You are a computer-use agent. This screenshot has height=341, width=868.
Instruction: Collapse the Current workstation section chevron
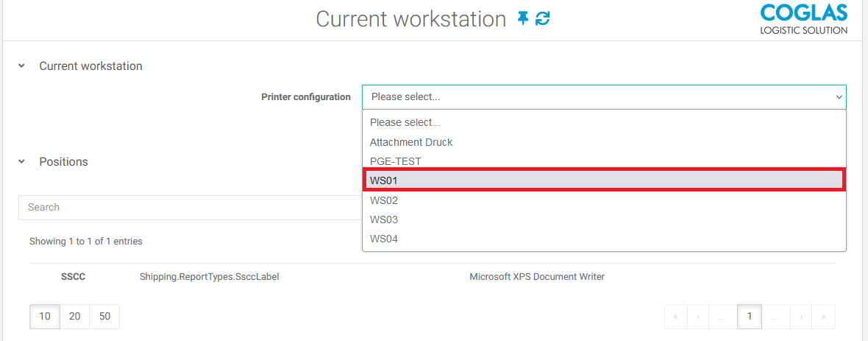21,66
